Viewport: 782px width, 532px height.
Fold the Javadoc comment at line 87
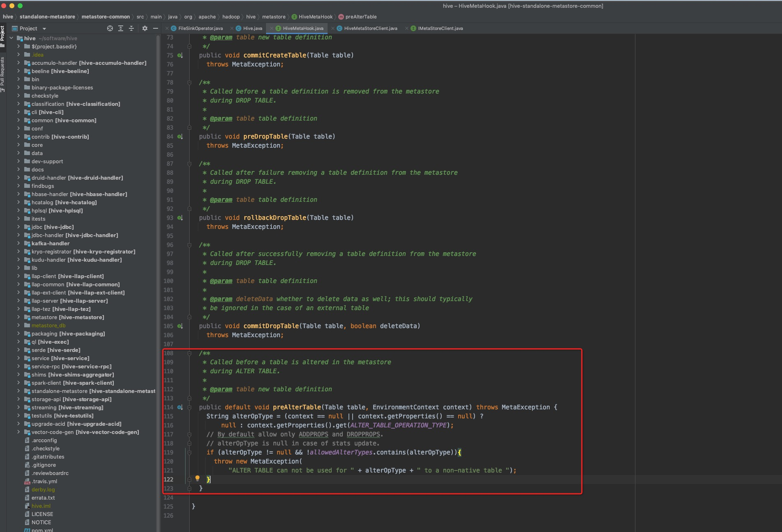(x=189, y=164)
